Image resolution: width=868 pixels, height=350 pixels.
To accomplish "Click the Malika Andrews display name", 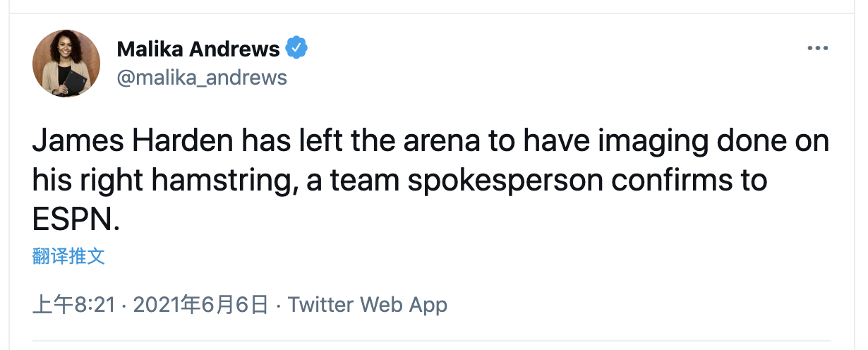I will [198, 49].
